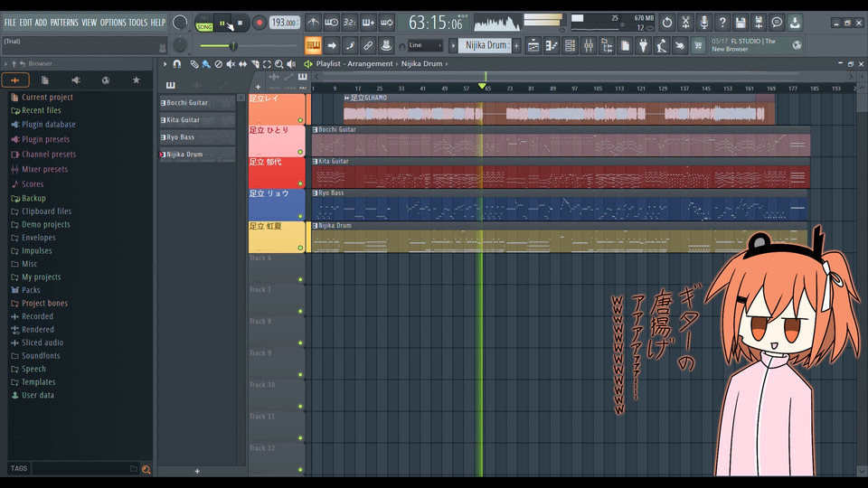The width and height of the screenshot is (868, 488).
Task: Click the 193.000 tempo field
Action: click(x=285, y=23)
